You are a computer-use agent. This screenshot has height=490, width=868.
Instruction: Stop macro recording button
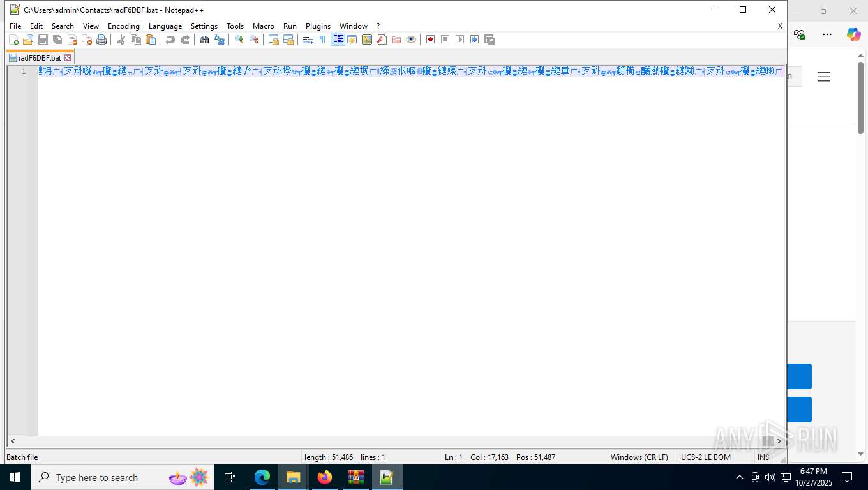[445, 40]
